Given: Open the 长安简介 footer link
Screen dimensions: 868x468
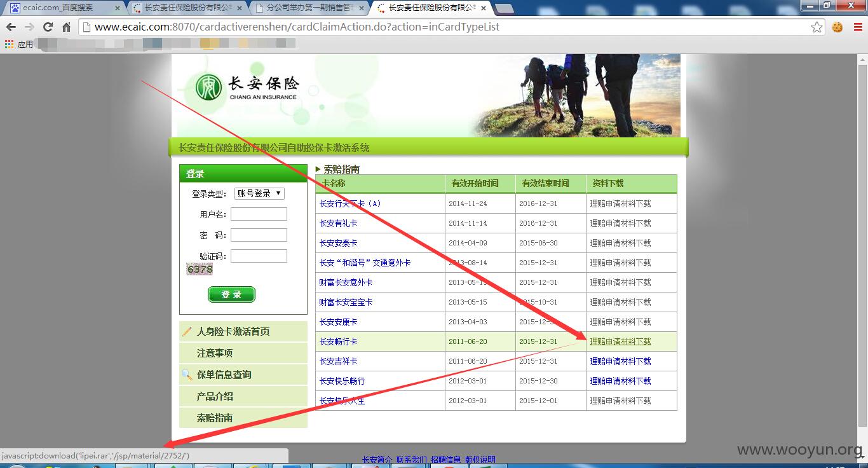Looking at the screenshot, I should coord(377,460).
